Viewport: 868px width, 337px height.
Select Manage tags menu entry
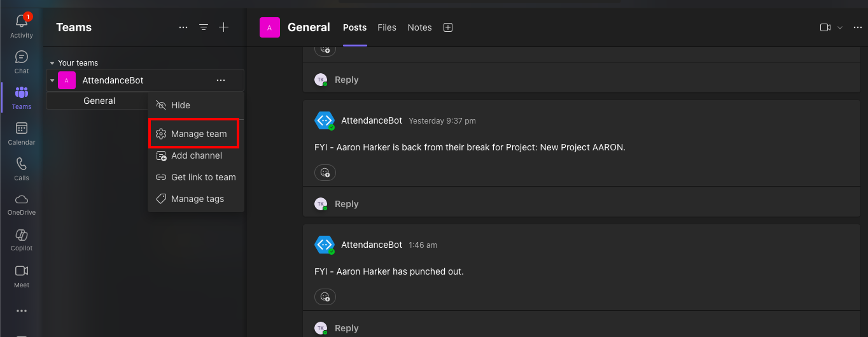coord(196,199)
